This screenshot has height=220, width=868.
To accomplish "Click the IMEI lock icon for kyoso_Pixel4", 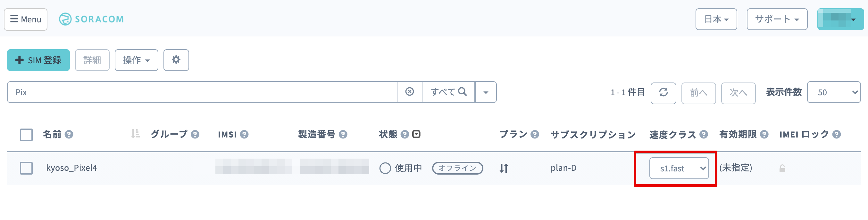I will click(x=782, y=168).
